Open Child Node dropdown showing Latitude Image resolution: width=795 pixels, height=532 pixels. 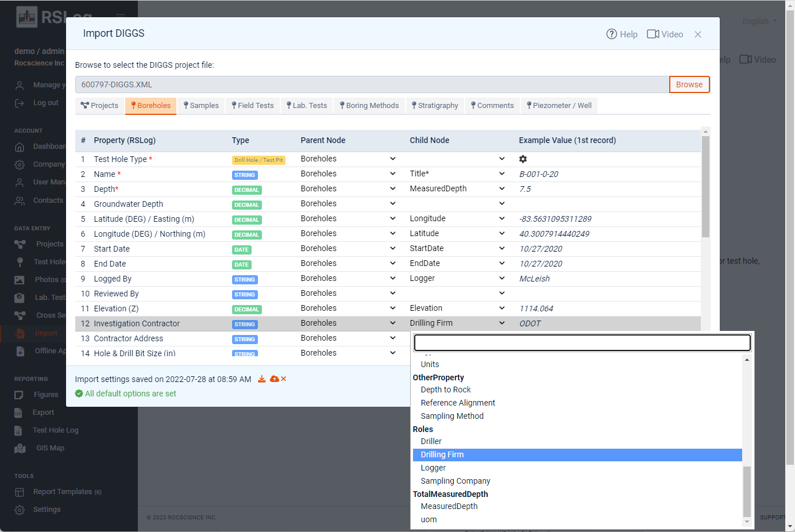point(457,233)
